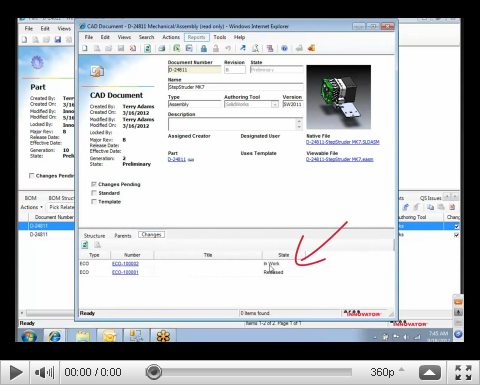This screenshot has height=385, width=480.
Task: Click the Name field StepStruder MK7
Action: [x=235, y=87]
